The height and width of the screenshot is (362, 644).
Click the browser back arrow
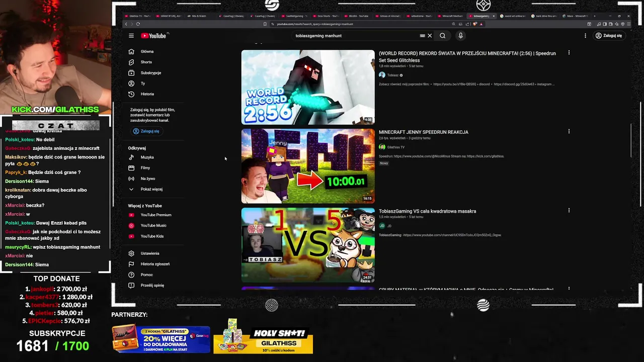[126, 24]
